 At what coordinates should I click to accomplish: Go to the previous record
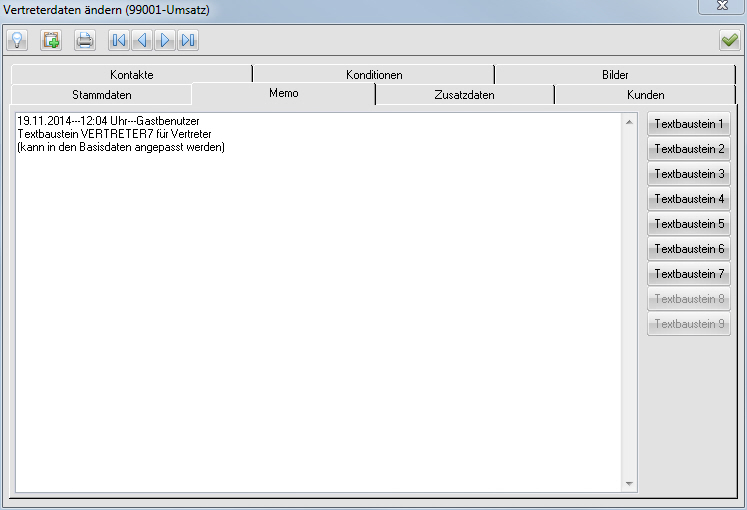[x=142, y=40]
